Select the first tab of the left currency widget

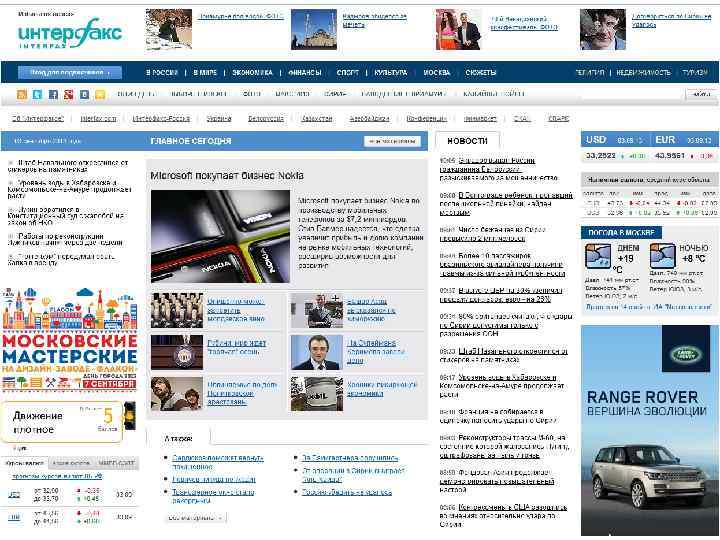tap(24, 463)
